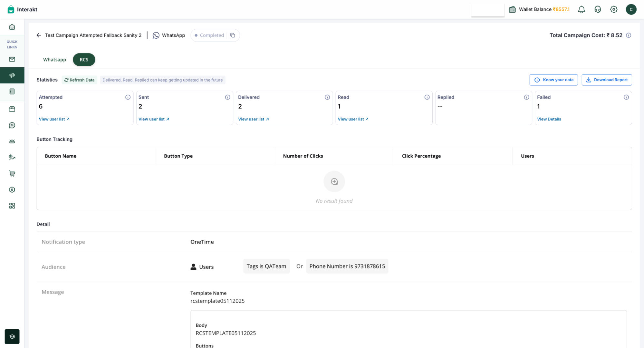Copy campaign using icon next to Completed
644x348 pixels.
click(x=233, y=35)
